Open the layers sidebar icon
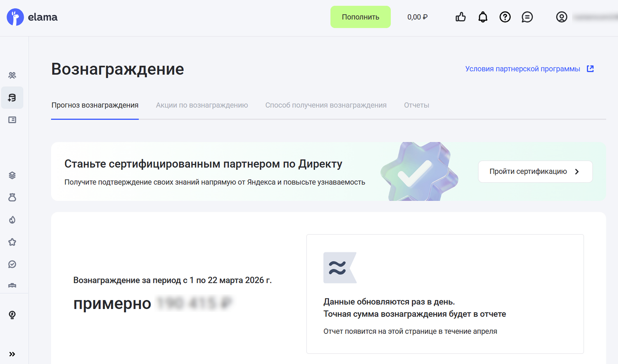 (12, 175)
